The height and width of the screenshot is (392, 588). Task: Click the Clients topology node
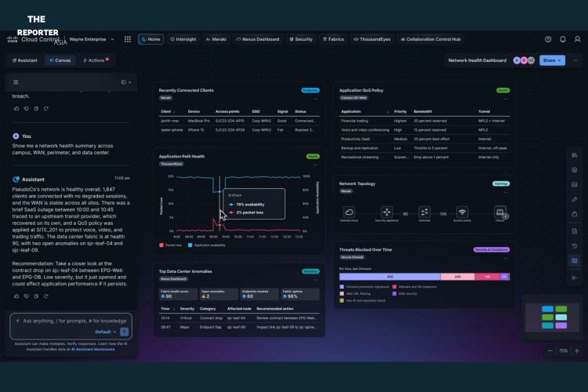[500, 212]
